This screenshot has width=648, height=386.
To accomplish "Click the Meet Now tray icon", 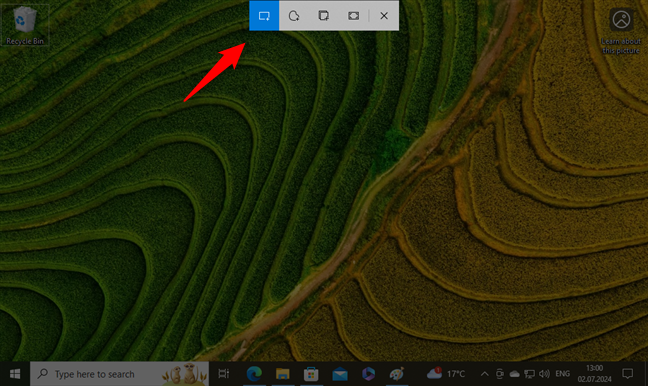I will (x=499, y=374).
